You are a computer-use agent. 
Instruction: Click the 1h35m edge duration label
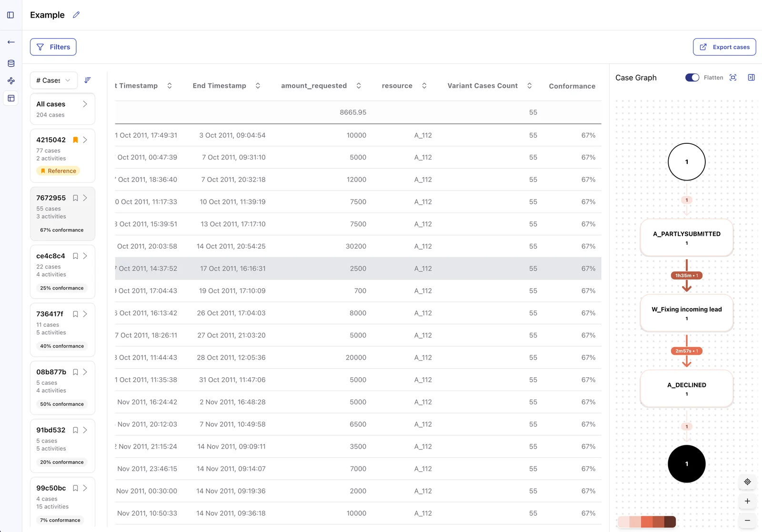[686, 276]
